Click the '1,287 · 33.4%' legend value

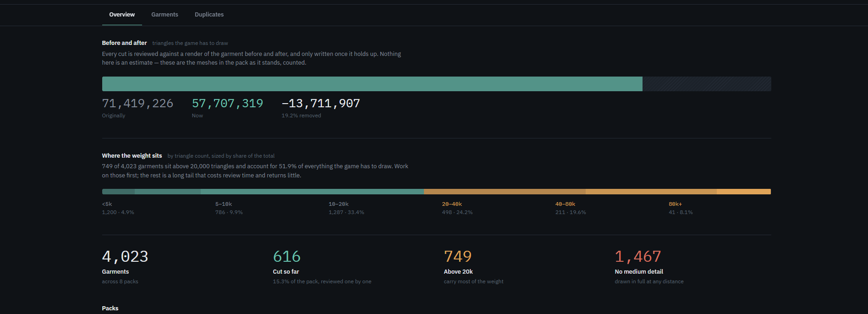(x=346, y=212)
